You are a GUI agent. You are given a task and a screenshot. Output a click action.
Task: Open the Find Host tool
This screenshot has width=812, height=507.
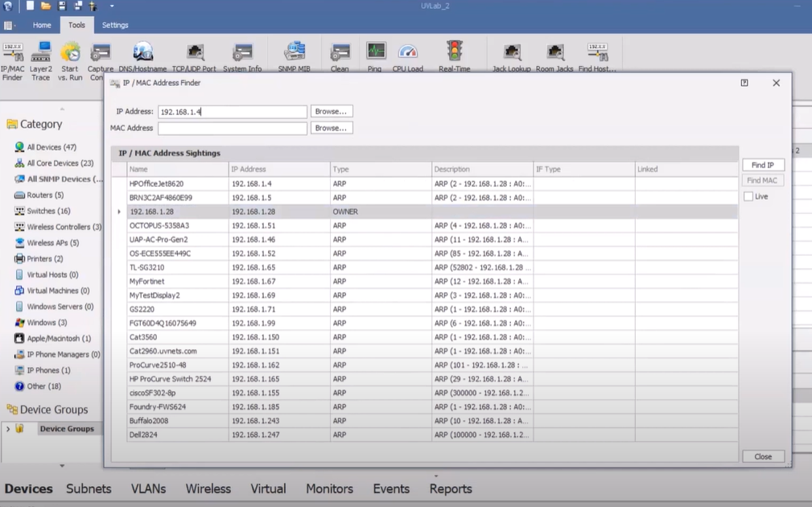pyautogui.click(x=597, y=57)
